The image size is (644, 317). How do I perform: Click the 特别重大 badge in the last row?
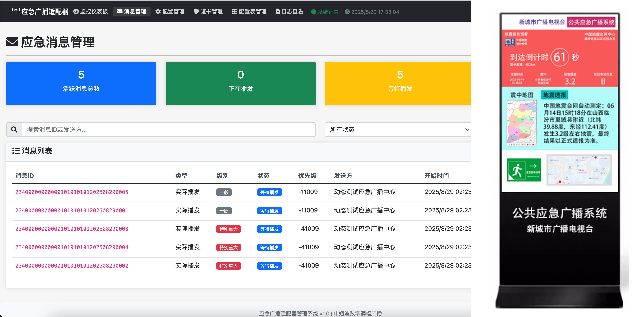pos(228,266)
